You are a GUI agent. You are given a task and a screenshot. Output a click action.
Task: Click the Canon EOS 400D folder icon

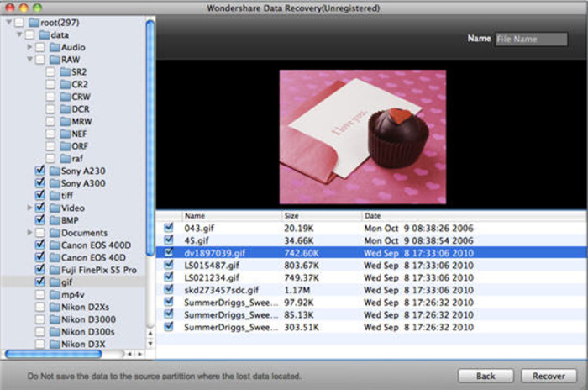(54, 245)
